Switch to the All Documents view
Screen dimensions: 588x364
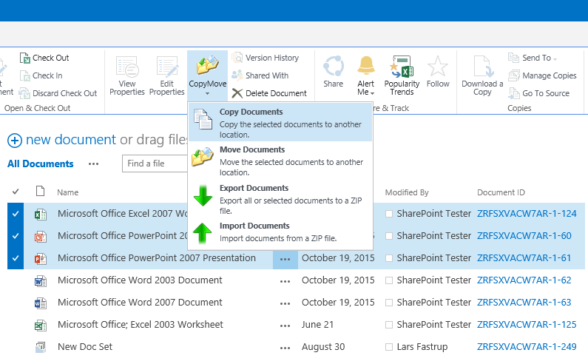[x=41, y=164]
